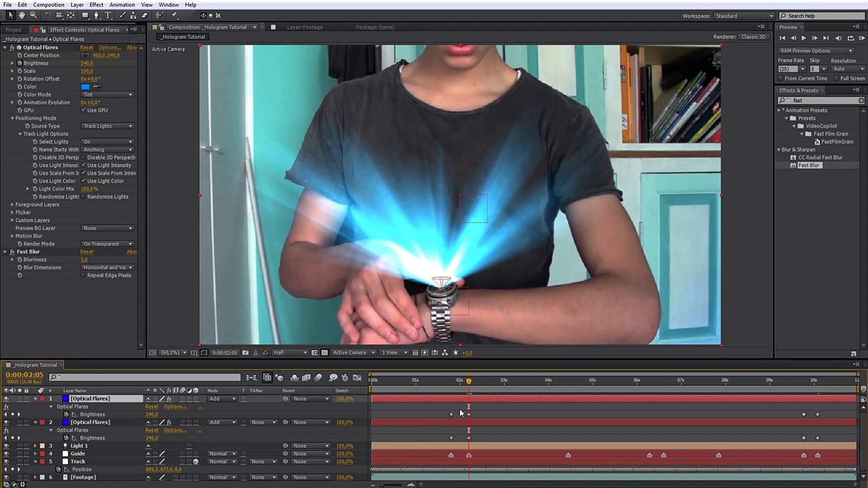Select the Pen tool
The height and width of the screenshot is (488, 868).
(96, 15)
